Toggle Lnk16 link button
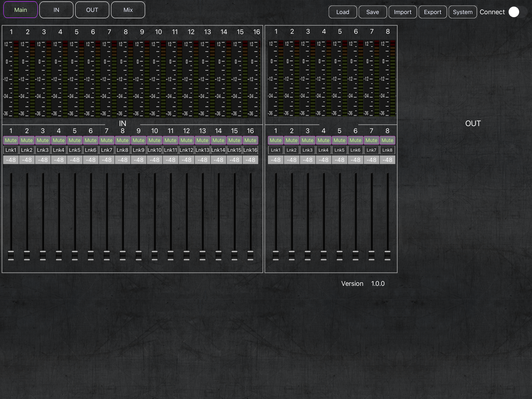Viewport: 532px width, 399px height. pos(250,150)
